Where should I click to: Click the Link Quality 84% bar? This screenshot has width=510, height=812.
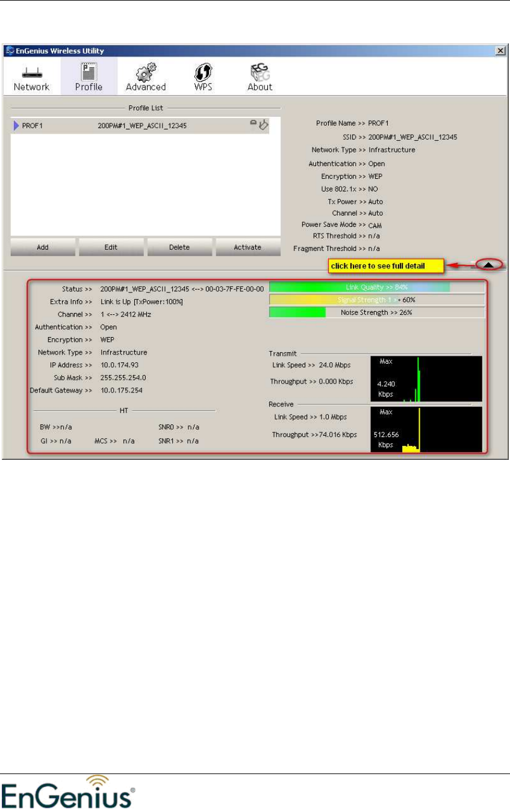point(377,287)
